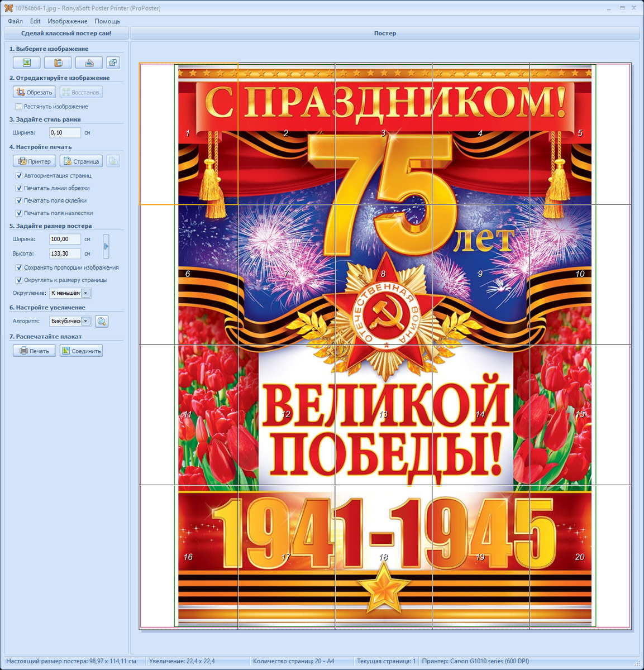This screenshot has width=644, height=670.
Task: Select poster page tile 13
Action: tap(383, 414)
